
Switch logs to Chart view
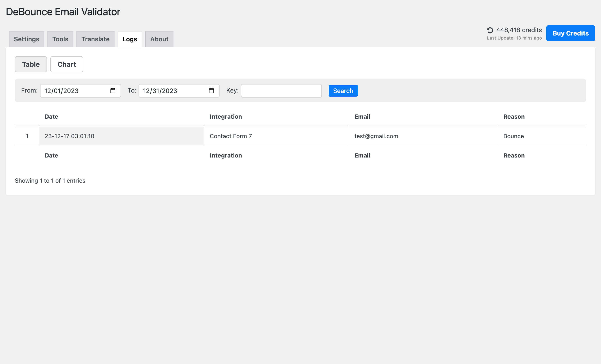click(x=67, y=64)
